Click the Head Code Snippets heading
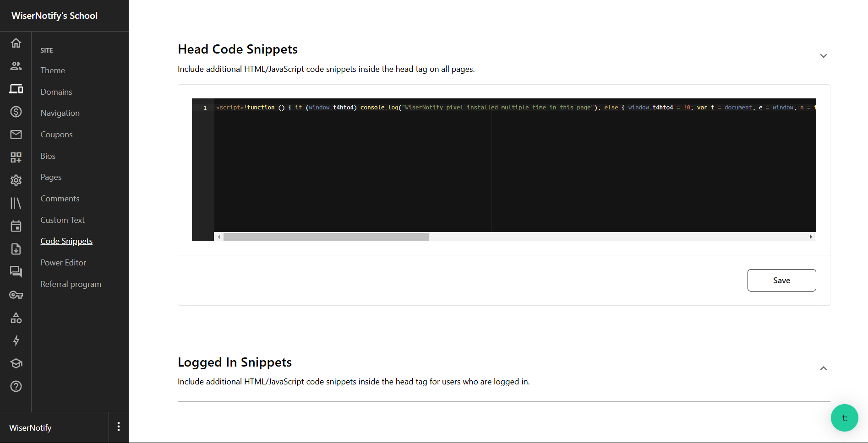This screenshot has height=443, width=868. [238, 49]
